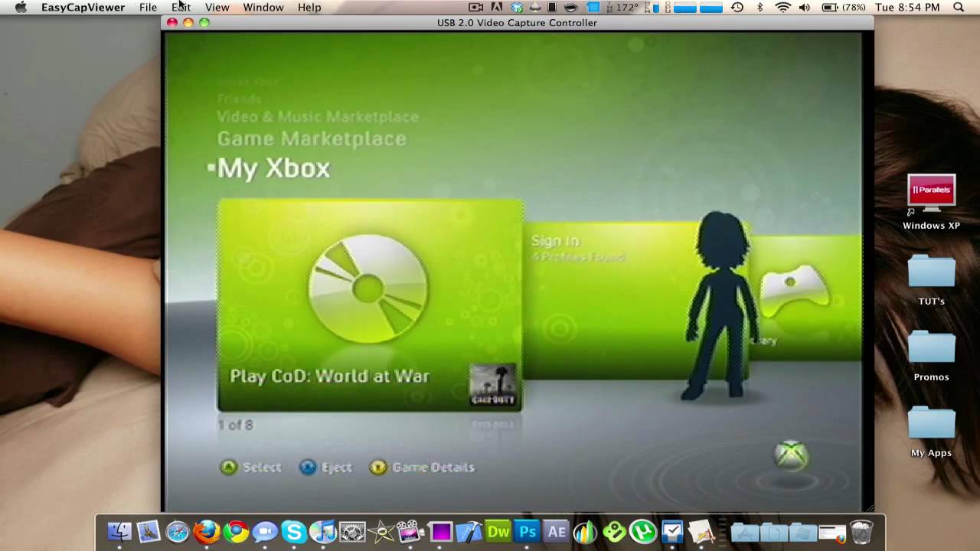Click the Tue 8:54 PM clock
980x551 pixels.
[x=906, y=7]
